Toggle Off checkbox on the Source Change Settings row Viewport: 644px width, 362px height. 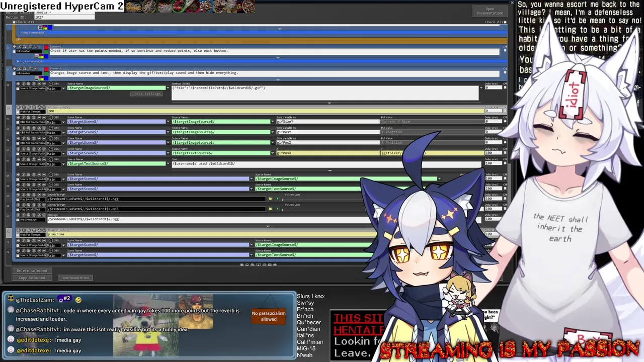505,88
